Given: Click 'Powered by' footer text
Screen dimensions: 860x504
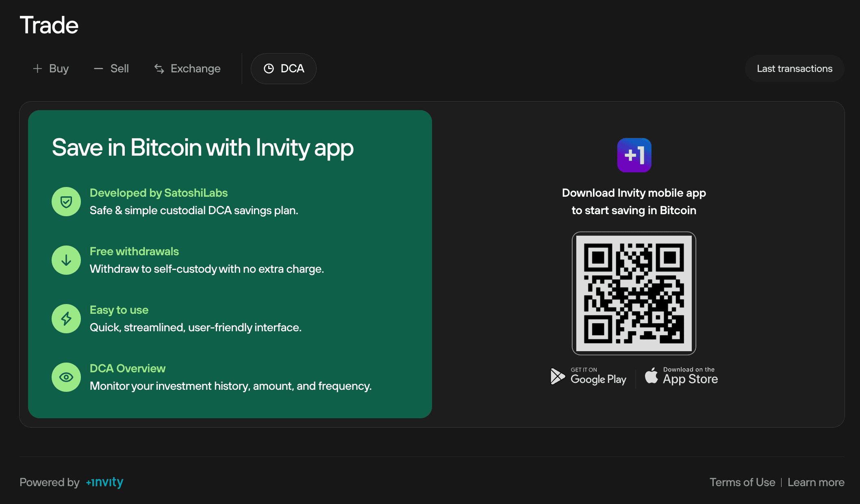Looking at the screenshot, I should (x=50, y=482).
